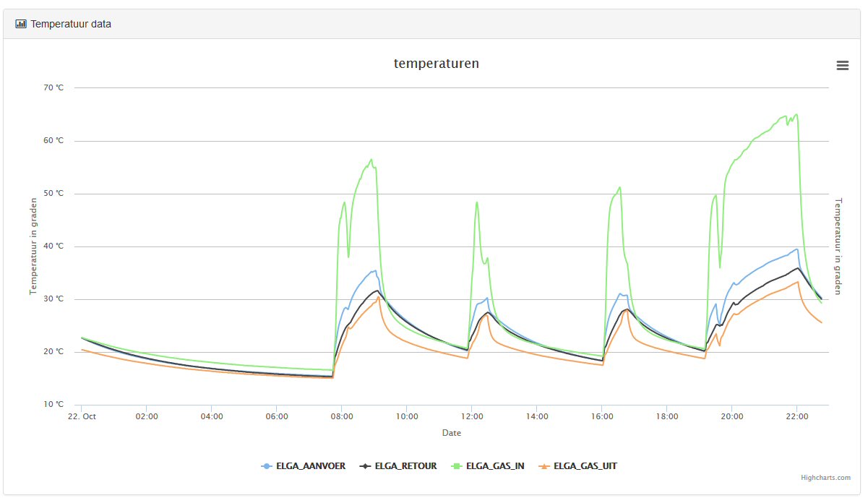
Task: Click the orange triangle marker of ELGA_GAS_UIT
Action: click(544, 466)
